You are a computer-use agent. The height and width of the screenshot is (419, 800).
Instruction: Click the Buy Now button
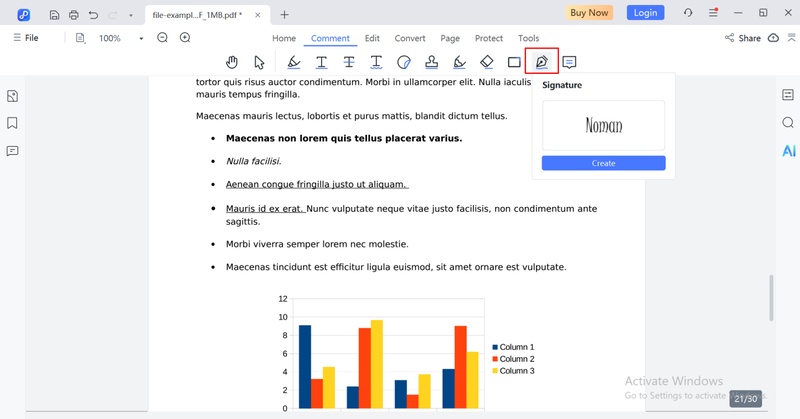(x=589, y=13)
